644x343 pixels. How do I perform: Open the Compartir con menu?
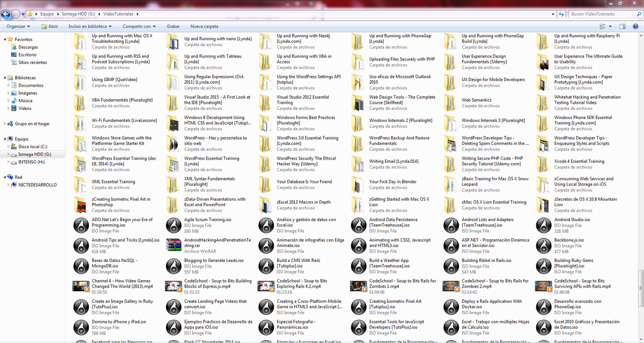tap(139, 26)
